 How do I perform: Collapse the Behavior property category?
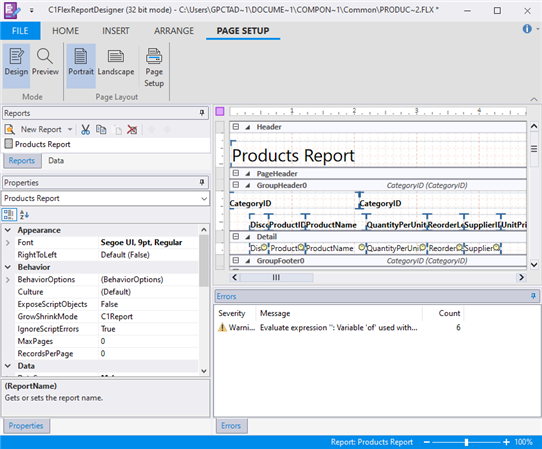click(8, 267)
